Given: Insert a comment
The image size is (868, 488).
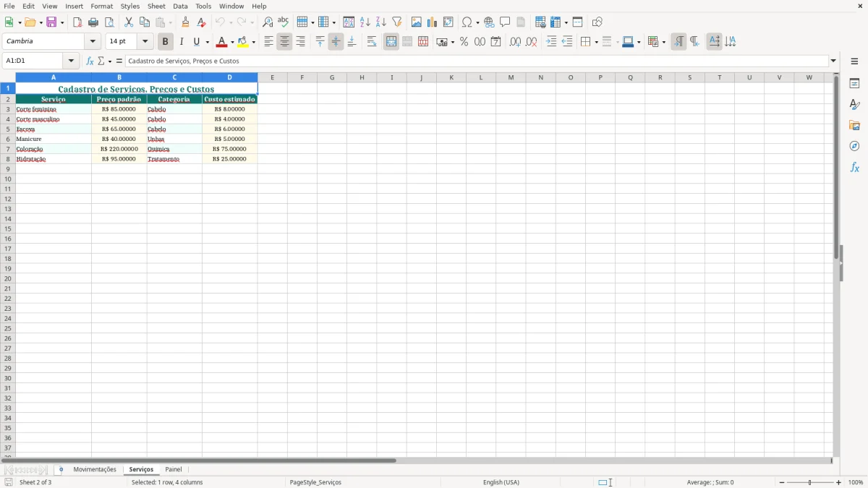Looking at the screenshot, I should pyautogui.click(x=505, y=22).
